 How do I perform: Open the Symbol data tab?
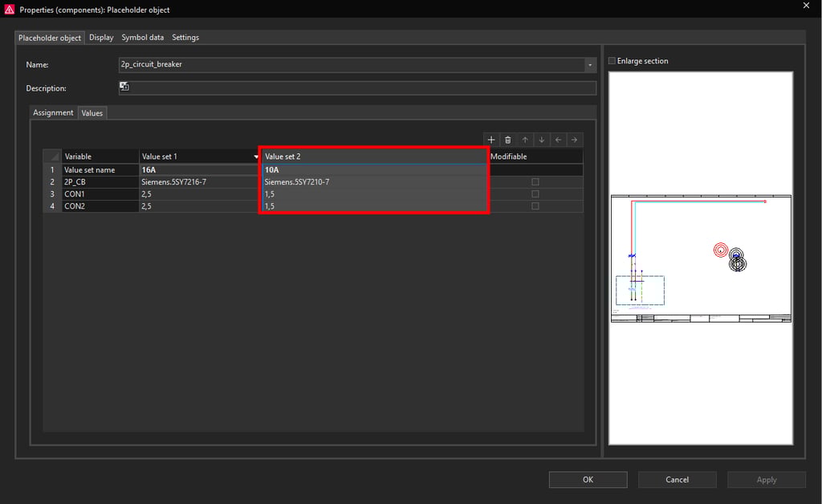coord(143,38)
